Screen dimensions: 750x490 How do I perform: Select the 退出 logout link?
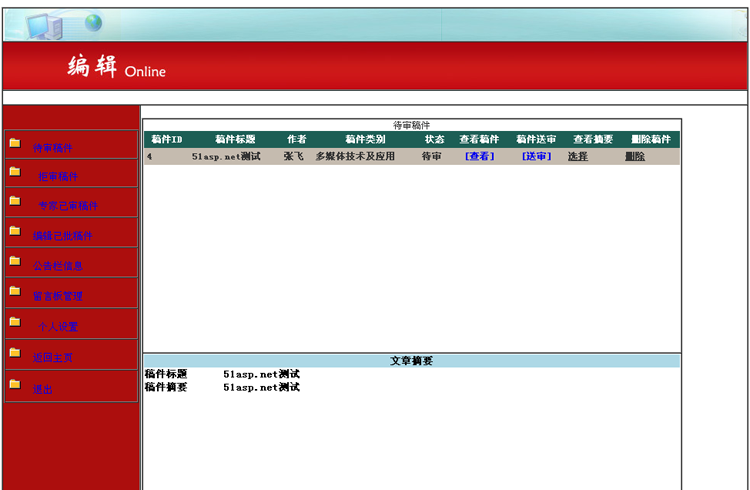(43, 390)
